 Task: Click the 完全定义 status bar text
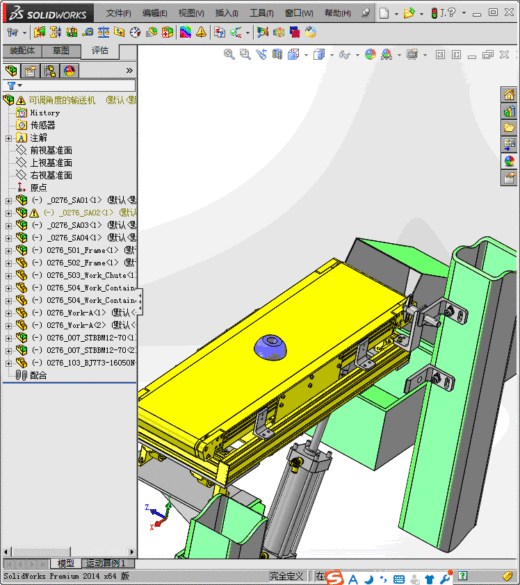286,576
